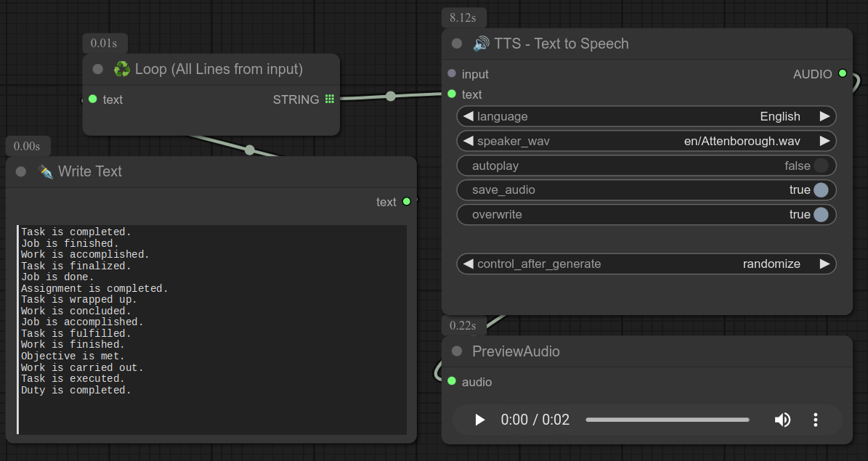Collapse the PreviewAudio node dot
This screenshot has width=868, height=461.
click(457, 351)
